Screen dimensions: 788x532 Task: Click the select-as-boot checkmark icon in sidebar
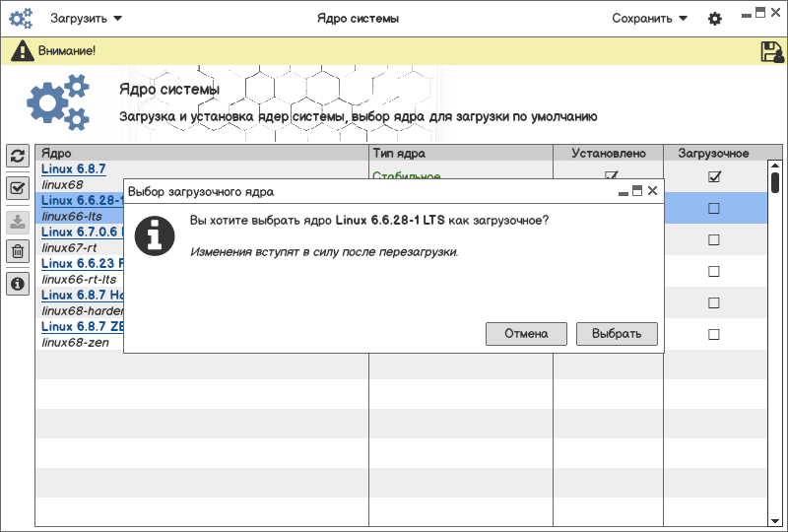(x=17, y=188)
